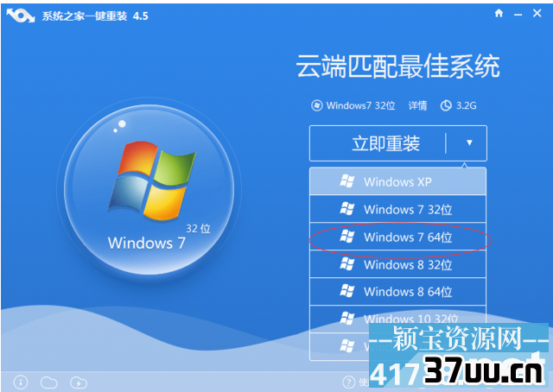The width and height of the screenshot is (553, 392).
Task: Select Windows XP from the system list
Action: pos(397,181)
